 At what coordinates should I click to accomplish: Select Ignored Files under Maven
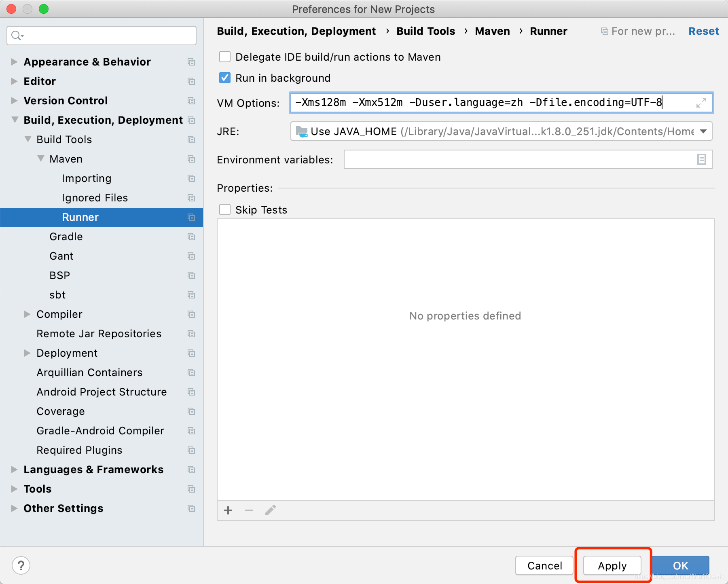point(95,198)
